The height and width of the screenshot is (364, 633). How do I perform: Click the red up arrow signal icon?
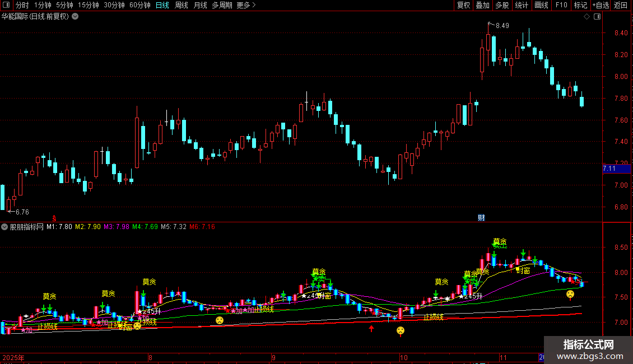point(371,329)
